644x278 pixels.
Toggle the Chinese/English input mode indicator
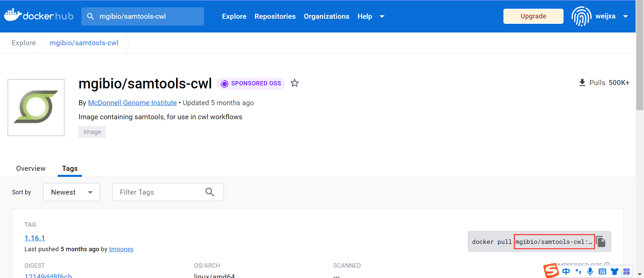coord(566,271)
